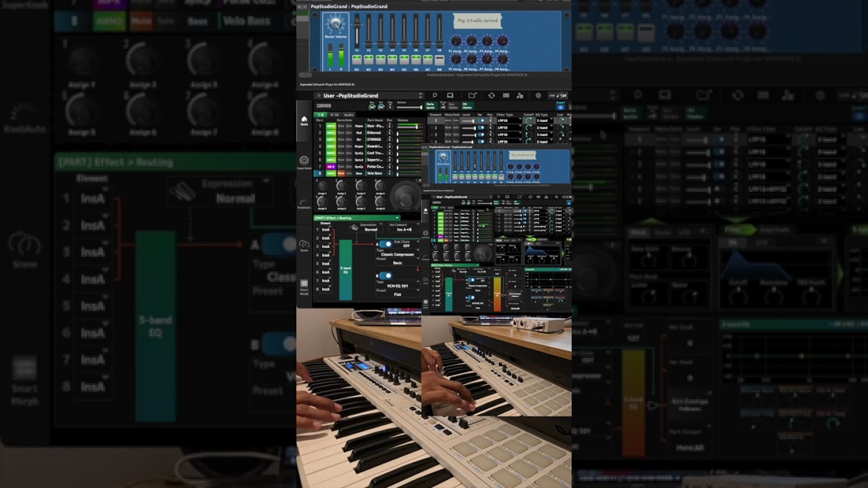Toggle the M1 button in top plugin
The image size is (868, 488).
click(357, 60)
